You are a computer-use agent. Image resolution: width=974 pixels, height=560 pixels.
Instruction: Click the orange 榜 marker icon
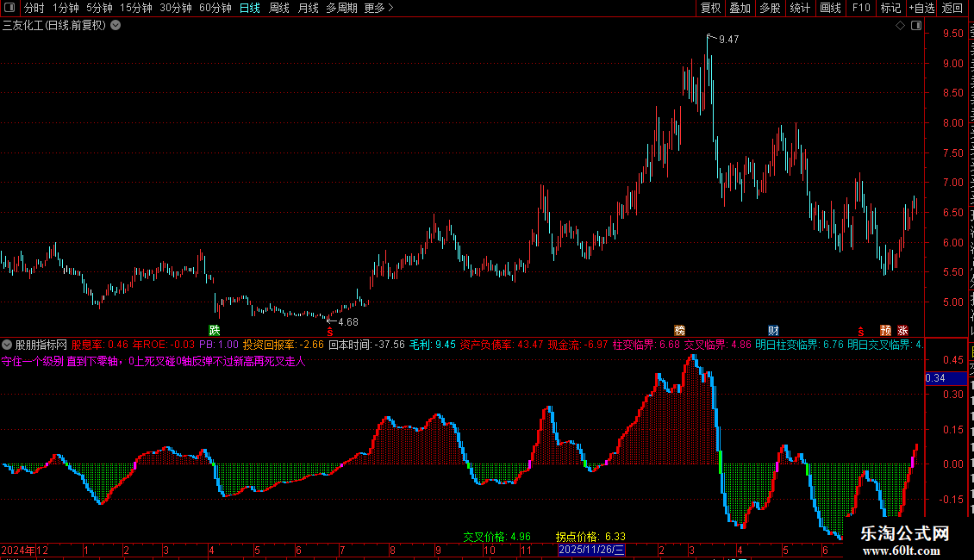[679, 330]
